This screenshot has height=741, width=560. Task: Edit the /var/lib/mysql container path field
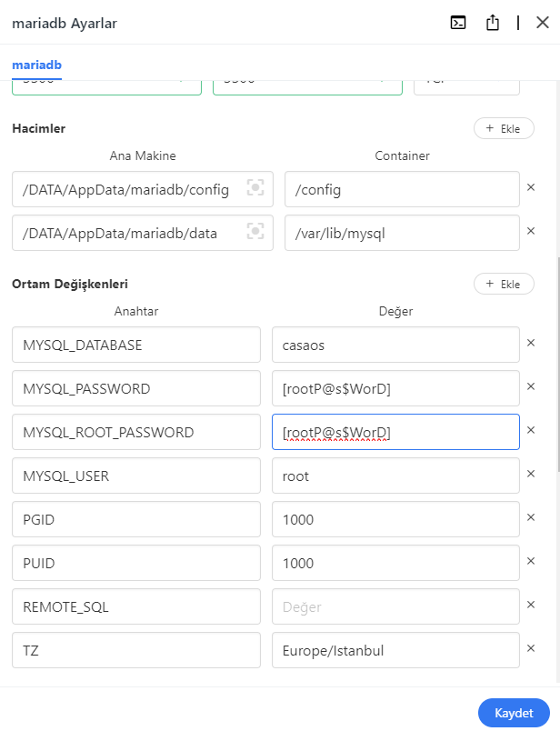tap(402, 233)
